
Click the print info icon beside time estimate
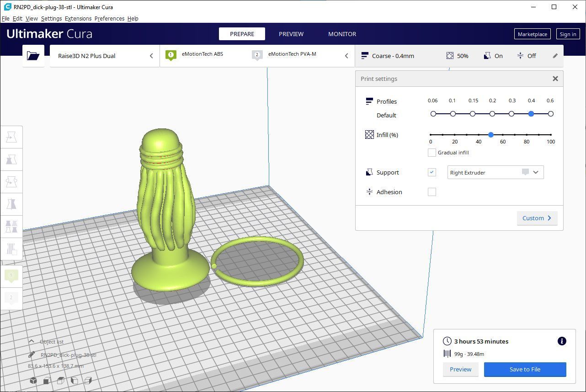tap(562, 341)
